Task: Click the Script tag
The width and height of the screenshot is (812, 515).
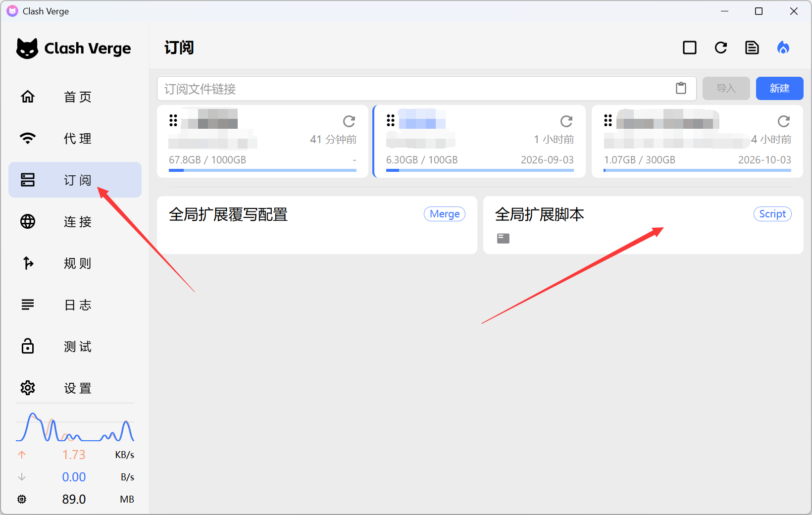Action: coord(772,214)
